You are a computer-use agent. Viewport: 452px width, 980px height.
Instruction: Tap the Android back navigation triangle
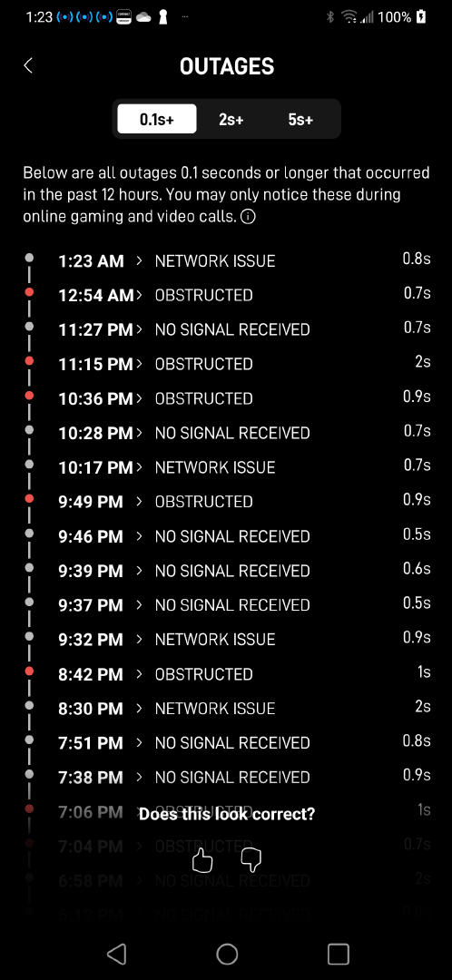click(116, 954)
